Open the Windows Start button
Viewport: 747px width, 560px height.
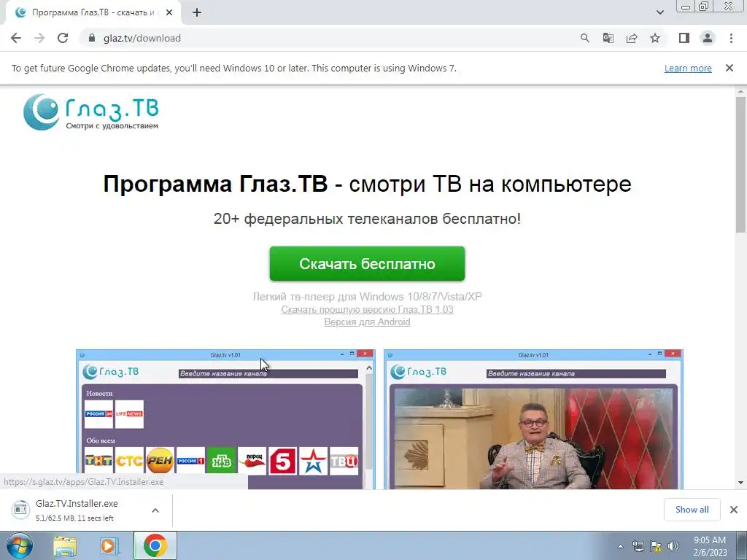pyautogui.click(x=20, y=545)
